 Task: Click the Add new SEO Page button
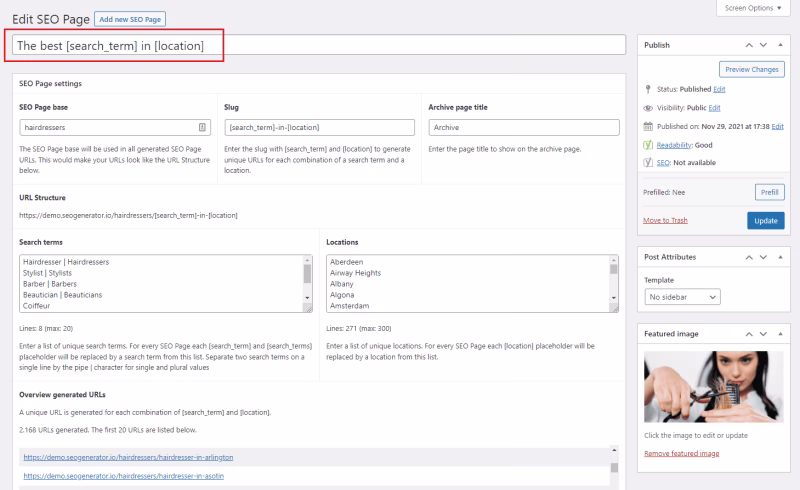pyautogui.click(x=130, y=19)
